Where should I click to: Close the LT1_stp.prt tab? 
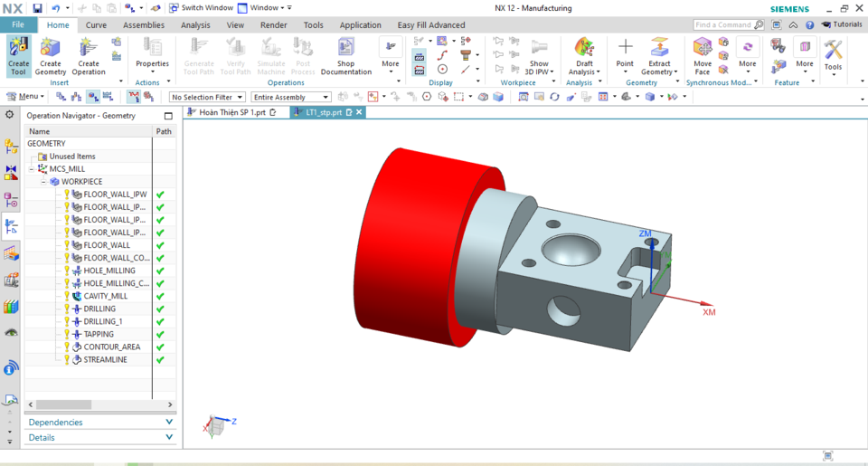[x=359, y=112]
